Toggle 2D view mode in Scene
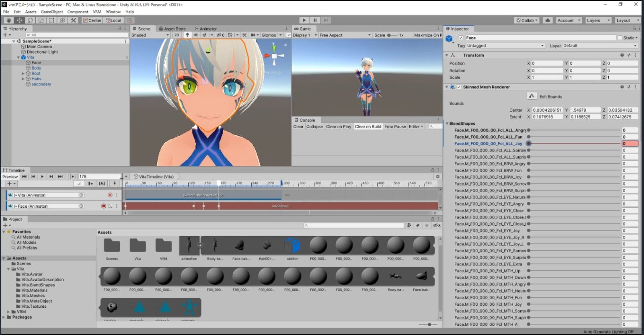 pos(177,35)
